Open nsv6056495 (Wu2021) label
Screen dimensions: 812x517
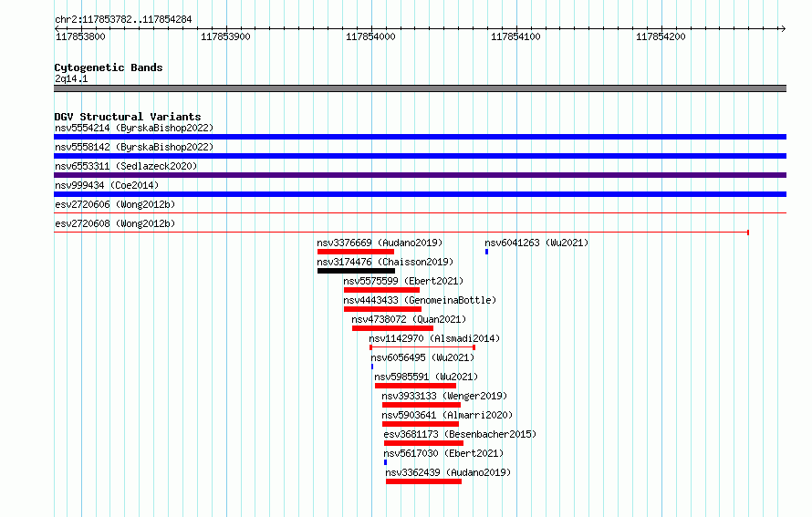[x=422, y=357]
